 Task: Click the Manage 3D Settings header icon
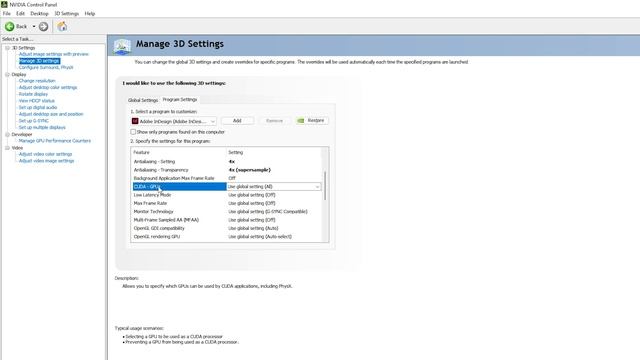(122, 47)
